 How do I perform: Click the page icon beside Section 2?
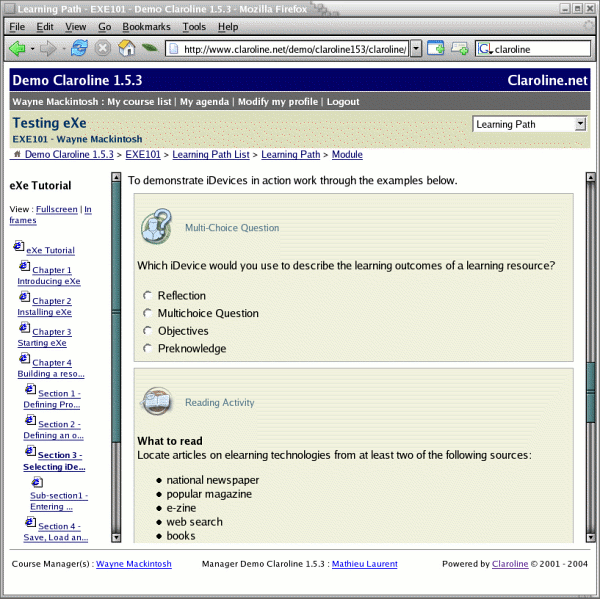coord(31,420)
